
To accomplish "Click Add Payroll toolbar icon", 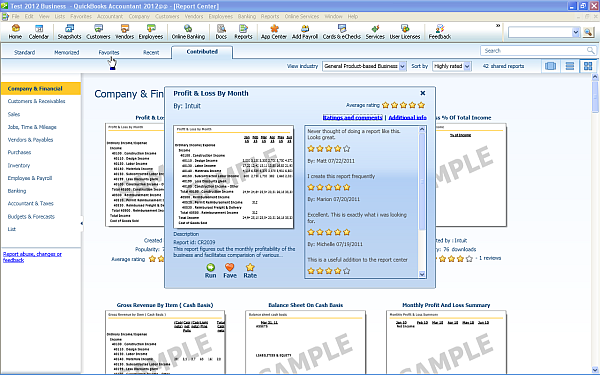I will (x=305, y=32).
